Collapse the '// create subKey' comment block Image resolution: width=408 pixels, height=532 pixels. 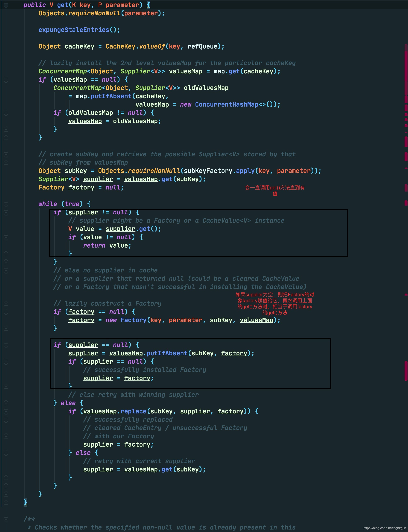[6, 154]
